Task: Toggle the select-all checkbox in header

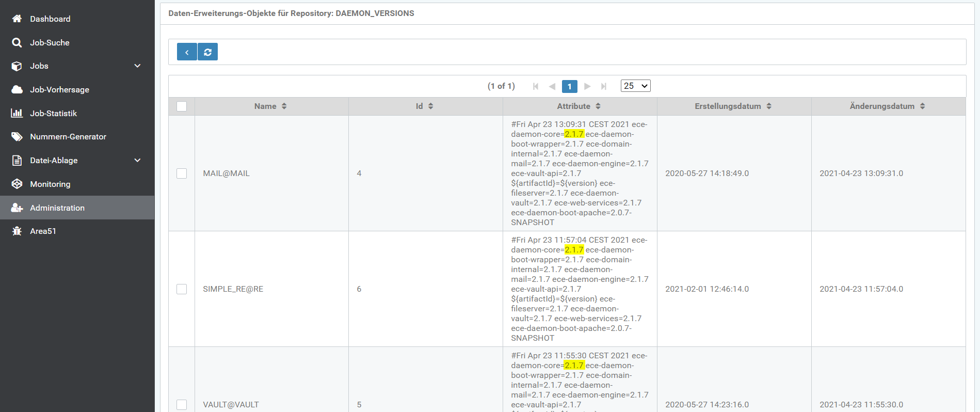Action: (182, 106)
